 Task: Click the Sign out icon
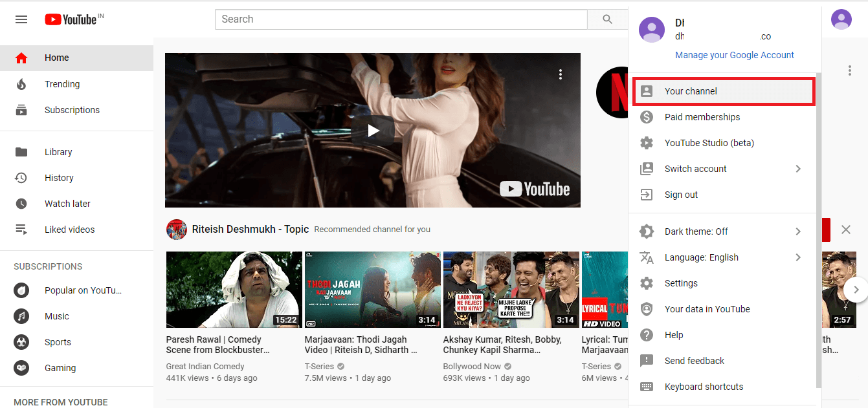click(x=647, y=195)
